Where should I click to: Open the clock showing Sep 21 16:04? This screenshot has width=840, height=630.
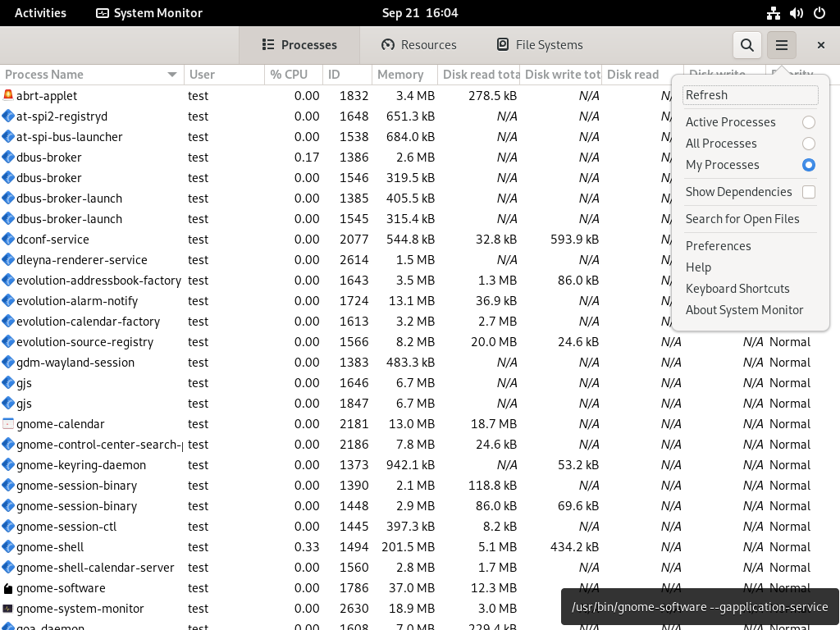(x=420, y=13)
